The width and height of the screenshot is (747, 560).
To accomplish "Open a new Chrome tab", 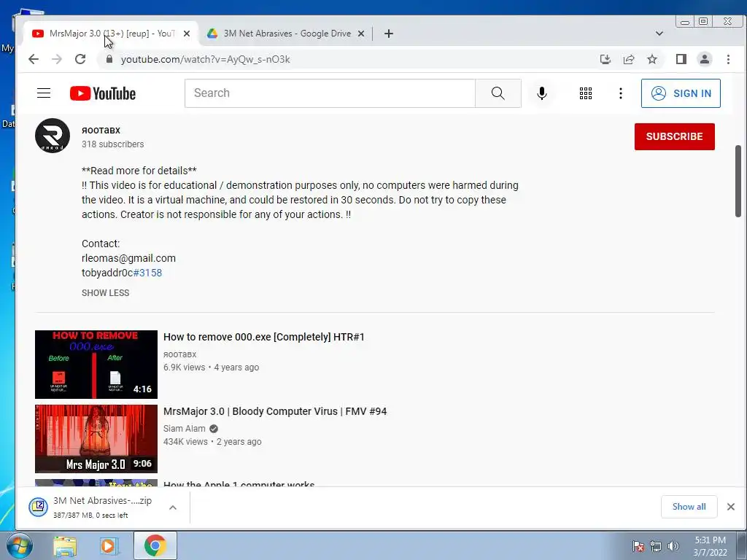I will click(x=389, y=34).
